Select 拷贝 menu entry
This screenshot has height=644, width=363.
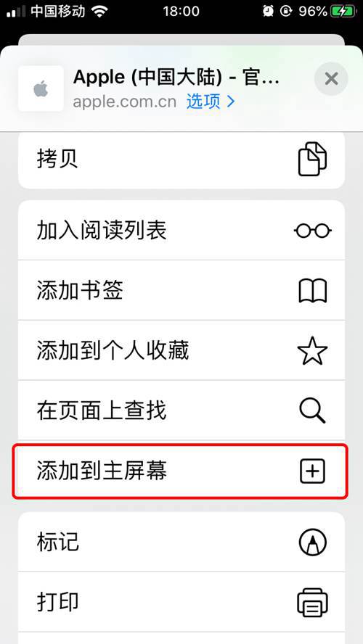[x=181, y=160]
